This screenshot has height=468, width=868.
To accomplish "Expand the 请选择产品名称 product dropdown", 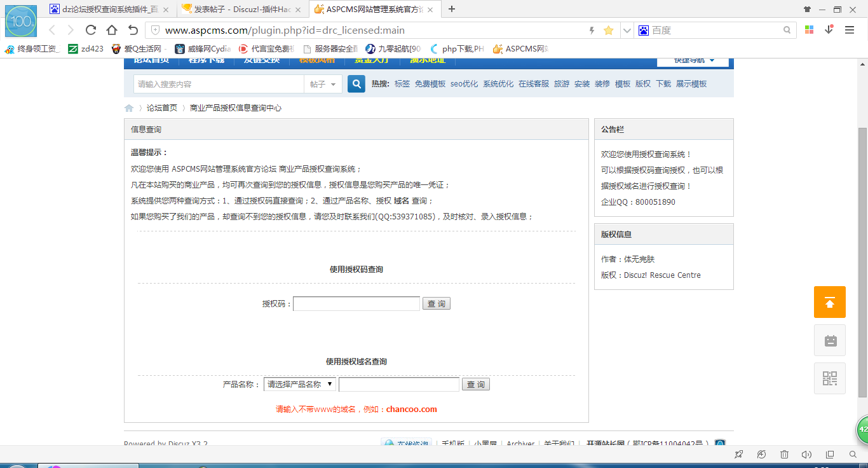I will point(299,383).
